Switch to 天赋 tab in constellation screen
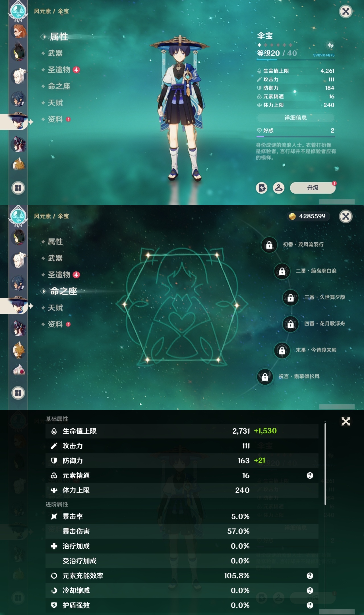The image size is (364, 615). [x=55, y=308]
